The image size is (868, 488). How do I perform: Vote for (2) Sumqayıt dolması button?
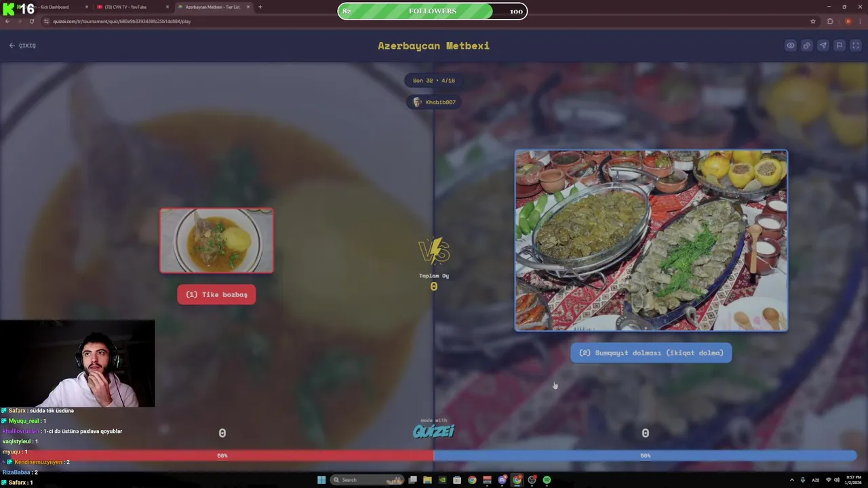pyautogui.click(x=651, y=352)
